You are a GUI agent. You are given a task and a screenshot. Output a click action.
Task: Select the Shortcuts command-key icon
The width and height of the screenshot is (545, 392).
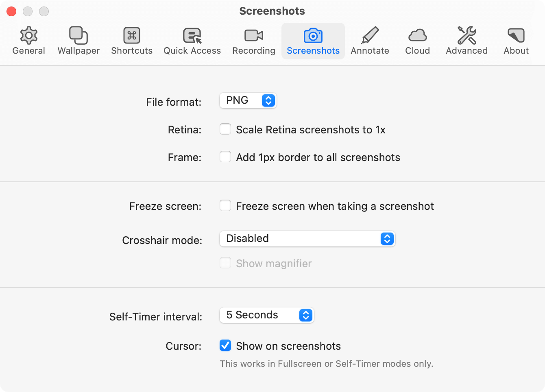132,36
